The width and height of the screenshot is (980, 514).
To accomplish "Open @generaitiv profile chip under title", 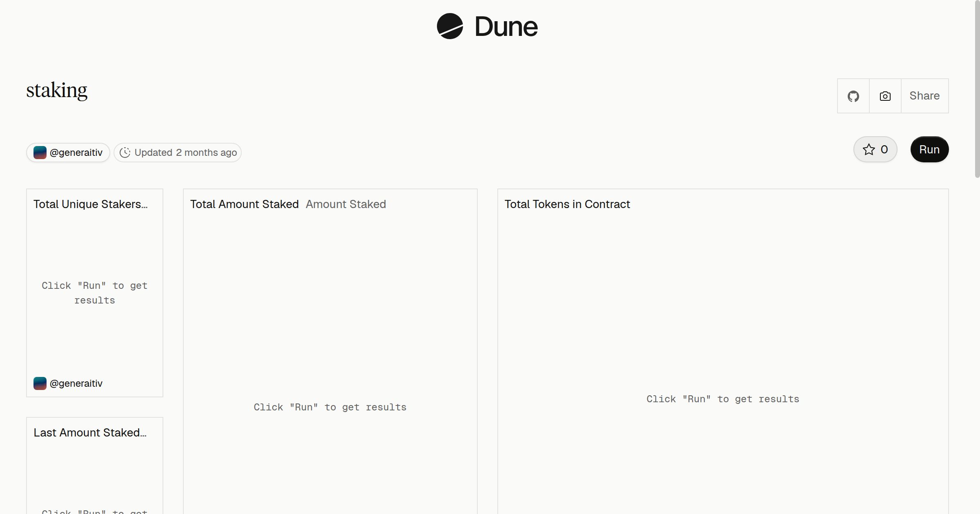I will click(68, 153).
